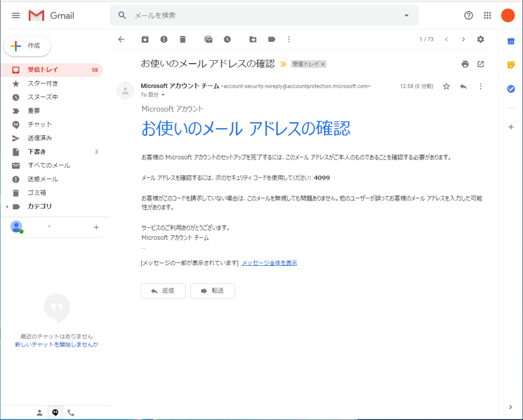
Task: Start new chat plus button
Action: [x=96, y=227]
